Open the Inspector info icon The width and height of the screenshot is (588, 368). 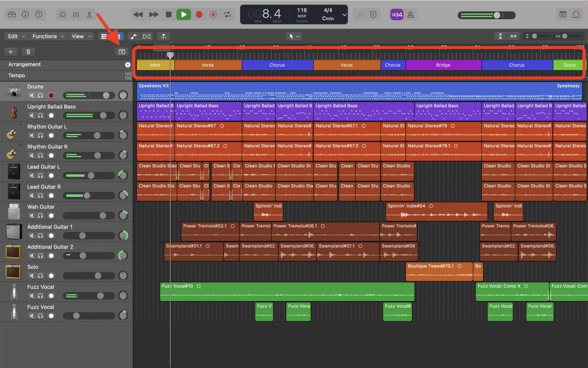click(x=26, y=14)
